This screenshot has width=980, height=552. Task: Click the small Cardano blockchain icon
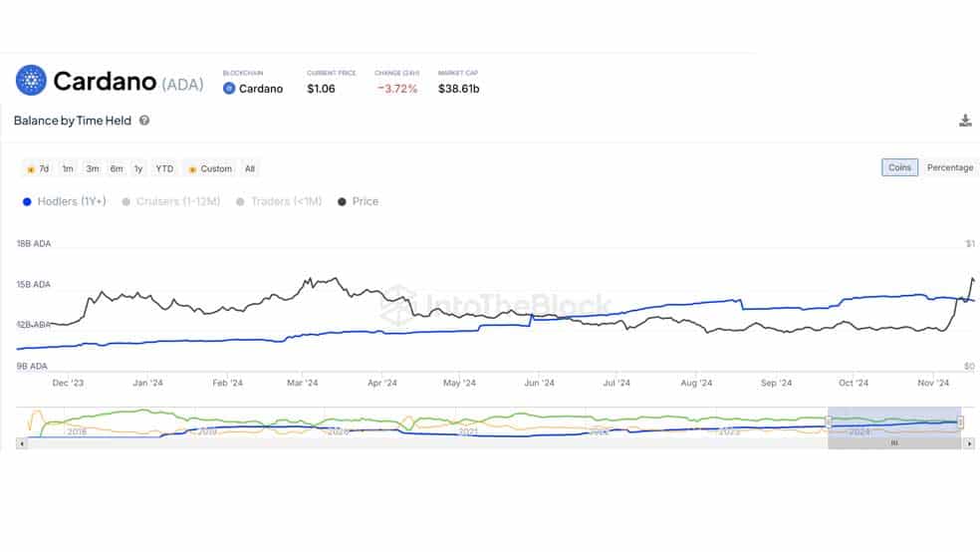pos(229,89)
